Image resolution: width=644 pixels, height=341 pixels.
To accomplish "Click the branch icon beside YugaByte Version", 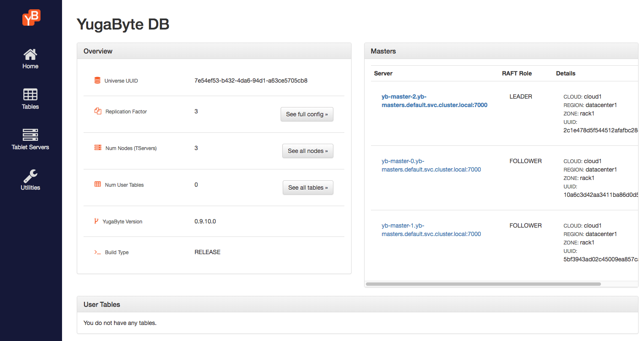I will (x=97, y=221).
